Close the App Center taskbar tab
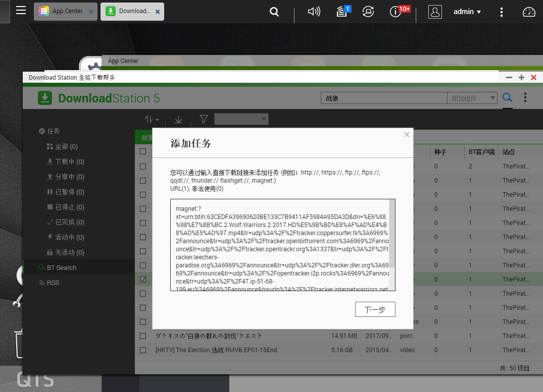This screenshot has height=392, width=543. [91, 12]
